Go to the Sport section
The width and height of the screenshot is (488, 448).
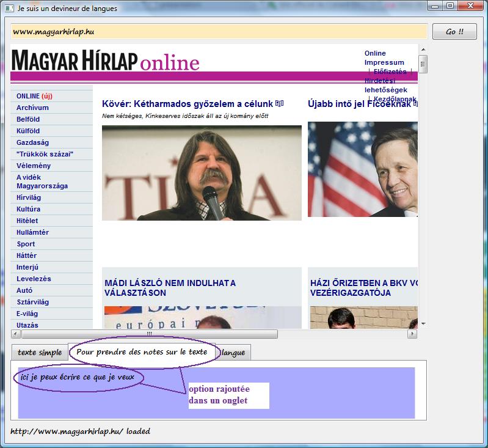click(26, 244)
